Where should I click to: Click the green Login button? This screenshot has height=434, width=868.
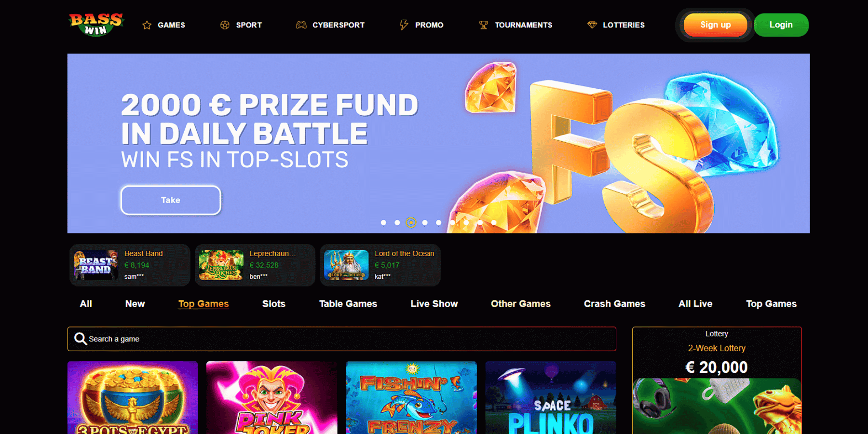(x=781, y=25)
